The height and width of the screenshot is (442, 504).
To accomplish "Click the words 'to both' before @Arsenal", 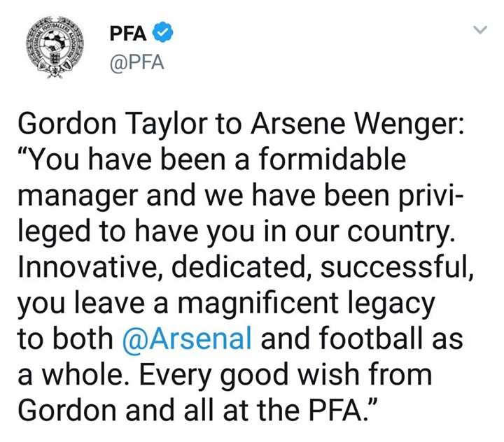I will click(65, 338).
